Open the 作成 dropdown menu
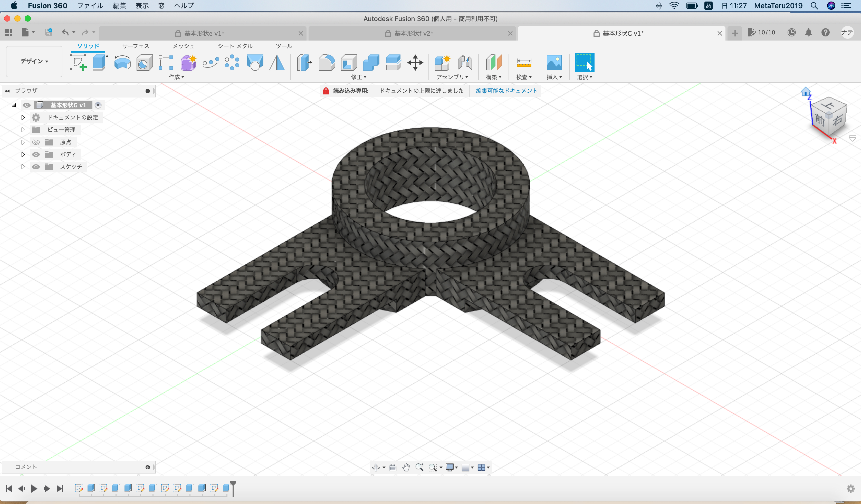 (x=176, y=77)
